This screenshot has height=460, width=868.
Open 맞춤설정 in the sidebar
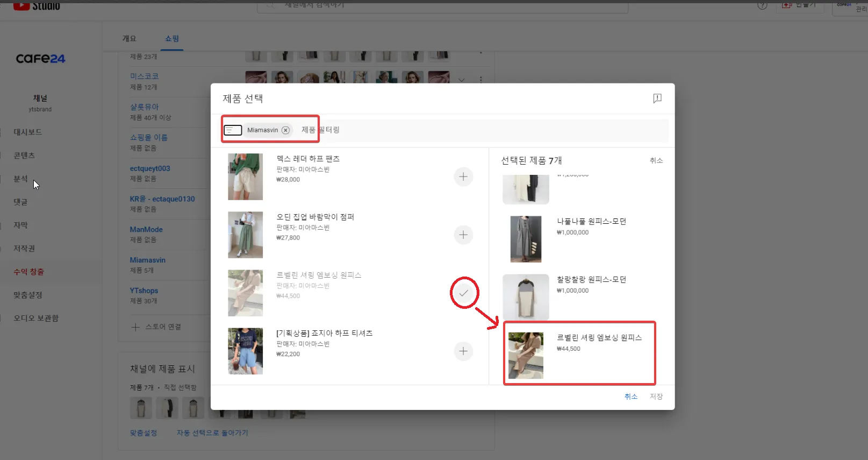[x=28, y=295]
